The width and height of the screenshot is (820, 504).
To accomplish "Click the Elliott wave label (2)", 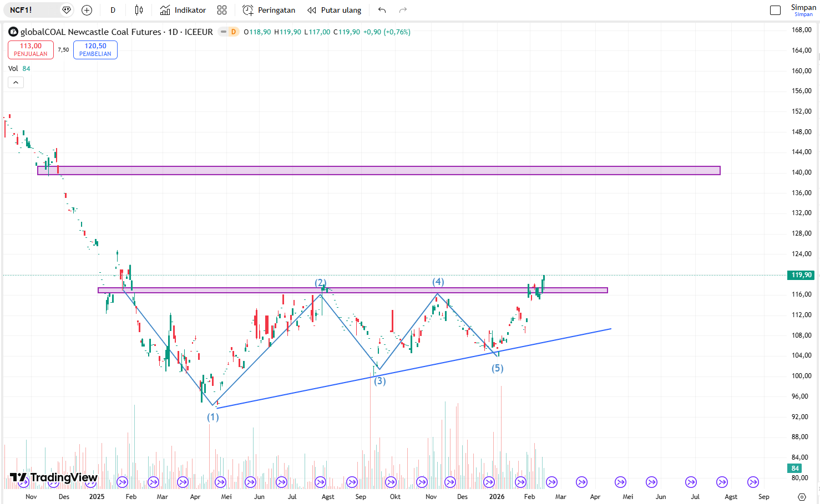I will pyautogui.click(x=321, y=283).
